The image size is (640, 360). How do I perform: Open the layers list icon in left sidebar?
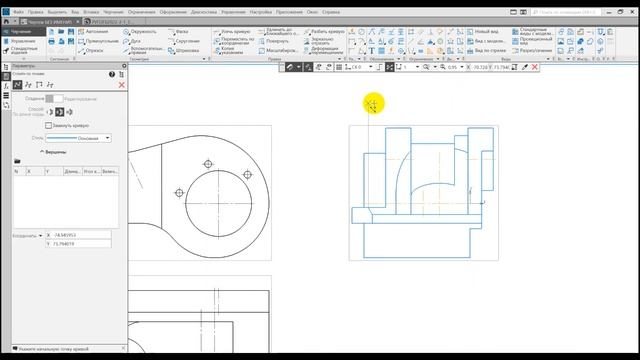pyautogui.click(x=6, y=96)
